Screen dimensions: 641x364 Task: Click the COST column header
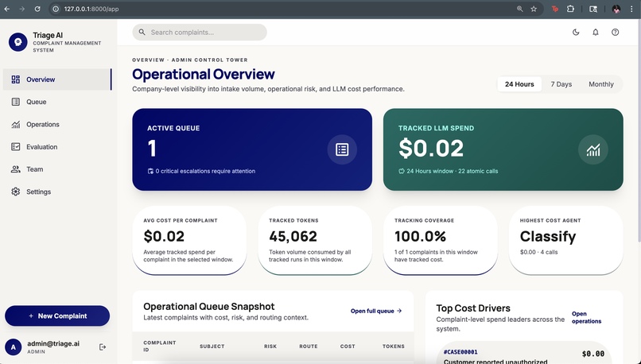[348, 347]
